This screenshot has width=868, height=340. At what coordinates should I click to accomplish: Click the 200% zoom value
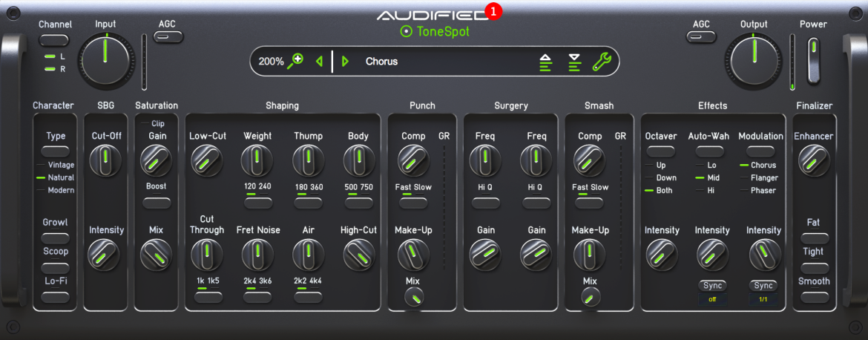272,62
